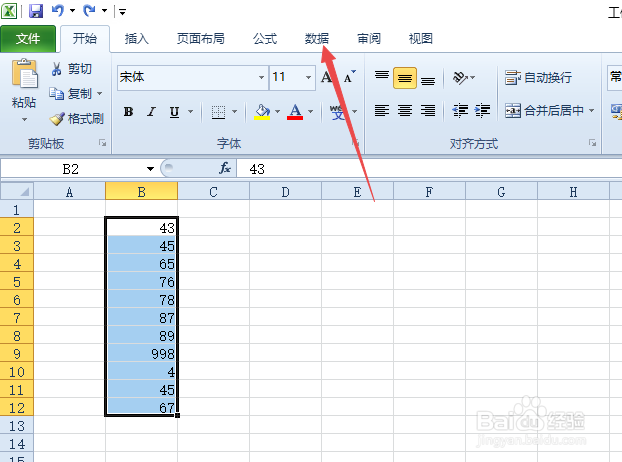Open the font name dropdown 宋体

tap(261, 77)
